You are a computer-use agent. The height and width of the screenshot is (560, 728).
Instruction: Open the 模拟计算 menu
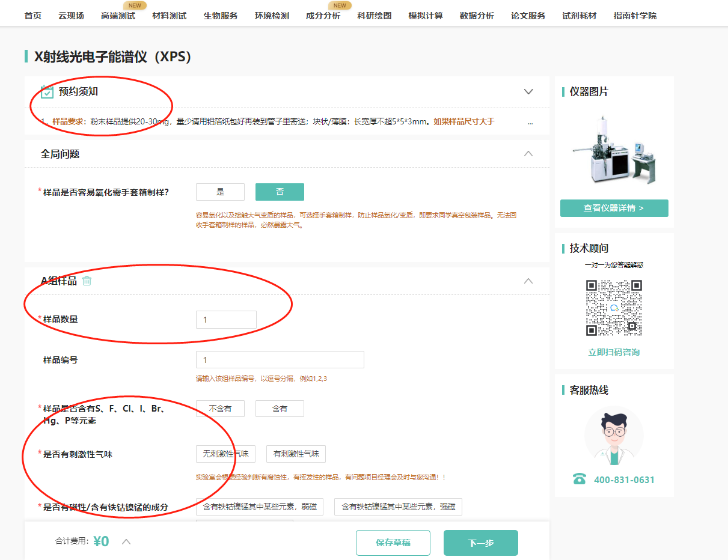(x=426, y=16)
